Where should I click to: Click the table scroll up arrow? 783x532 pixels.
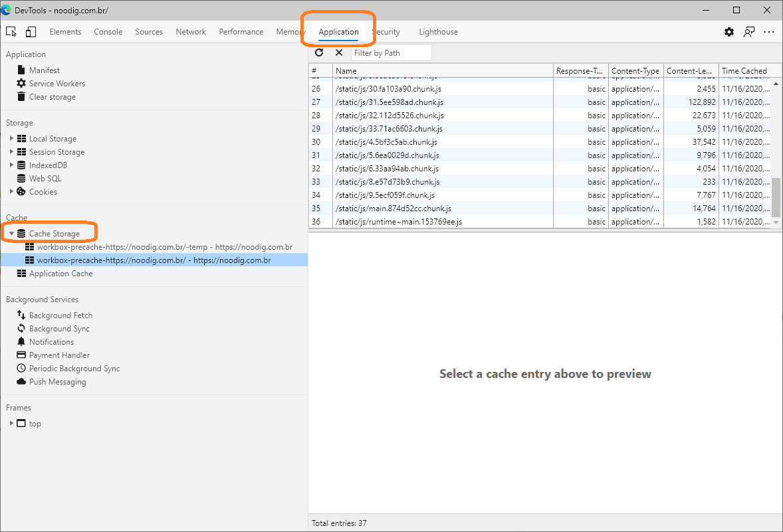(x=776, y=84)
